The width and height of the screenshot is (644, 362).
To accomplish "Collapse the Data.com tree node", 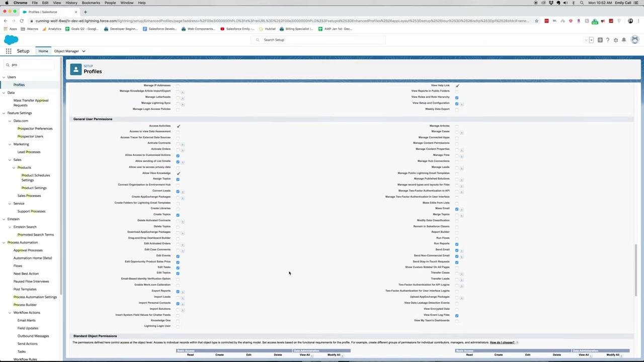I will [10, 121].
